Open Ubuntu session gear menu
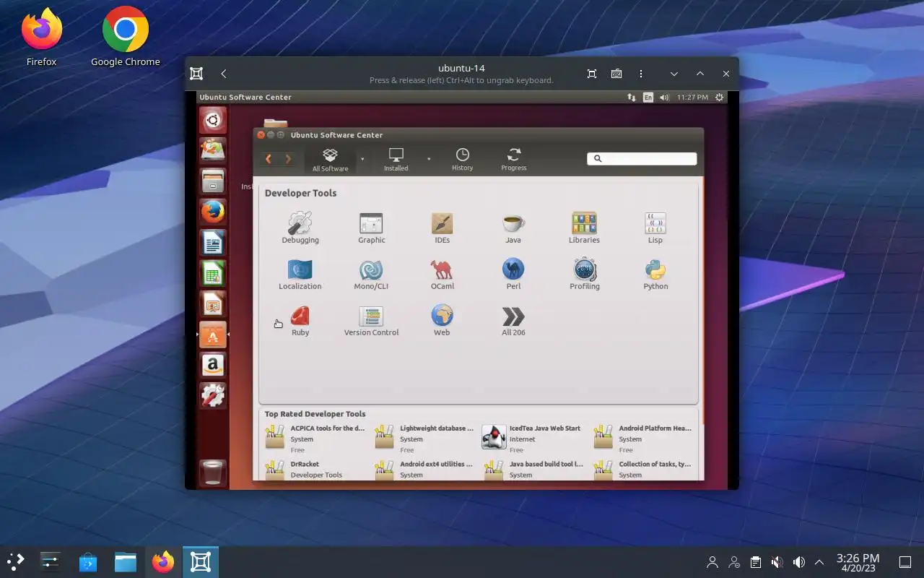Image resolution: width=924 pixels, height=578 pixels. point(719,97)
